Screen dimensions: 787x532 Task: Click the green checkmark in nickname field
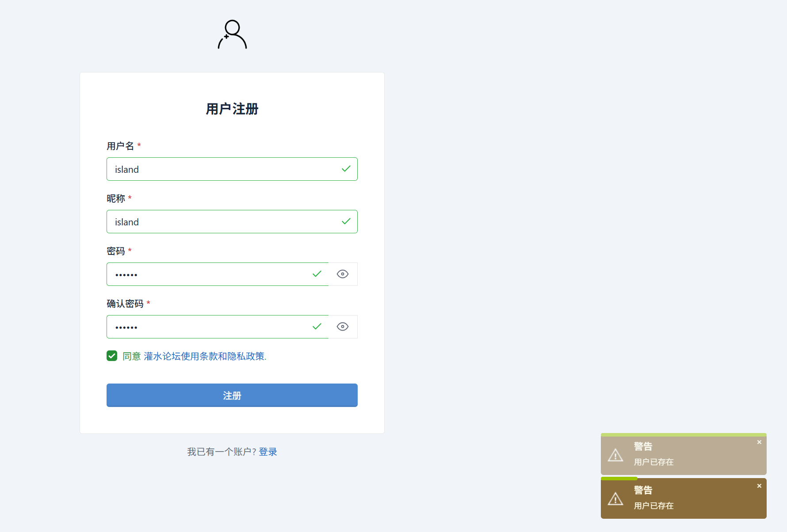(346, 221)
